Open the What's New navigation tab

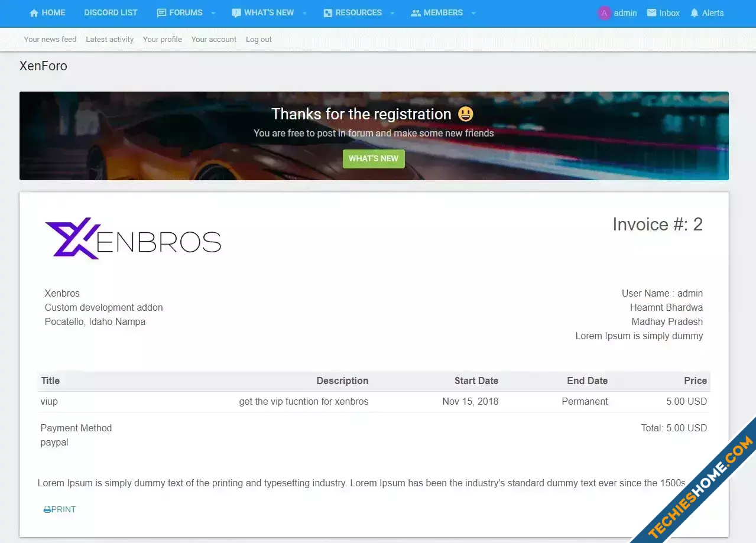262,12
